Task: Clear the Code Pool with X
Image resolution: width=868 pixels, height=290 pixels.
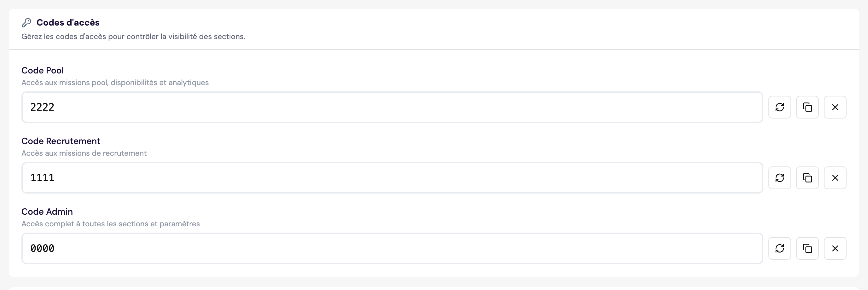Action: click(x=835, y=107)
